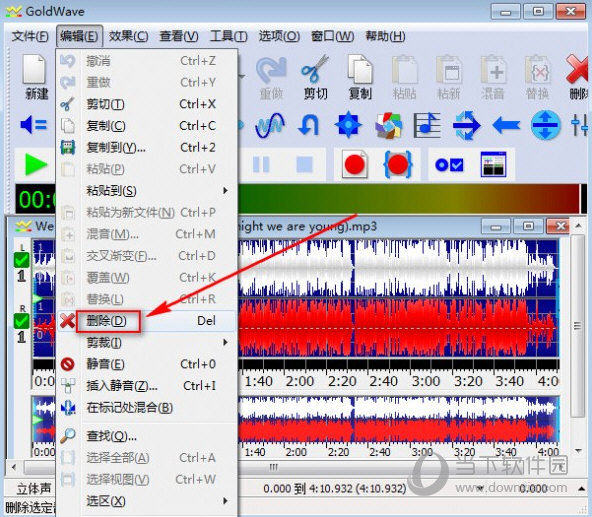Select 复制(C) menu entry
592x517 pixels.
(147, 125)
